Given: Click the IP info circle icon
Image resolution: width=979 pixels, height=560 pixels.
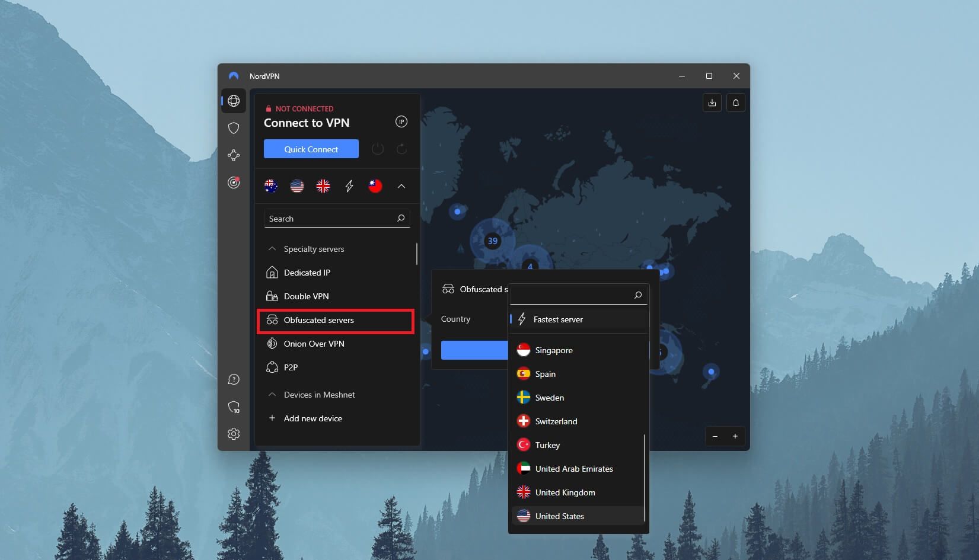Looking at the screenshot, I should (401, 122).
